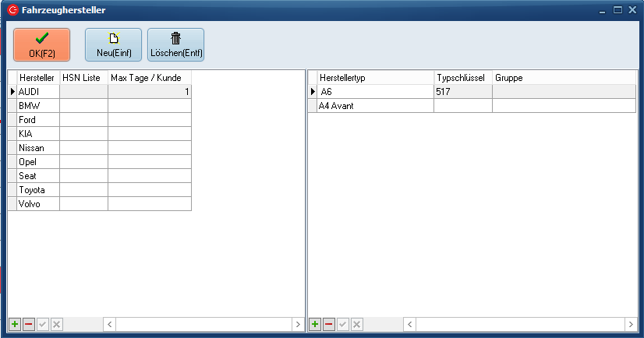Remove row with minus icon in Herstellertyp panel
The image size is (644, 338).
(x=329, y=324)
